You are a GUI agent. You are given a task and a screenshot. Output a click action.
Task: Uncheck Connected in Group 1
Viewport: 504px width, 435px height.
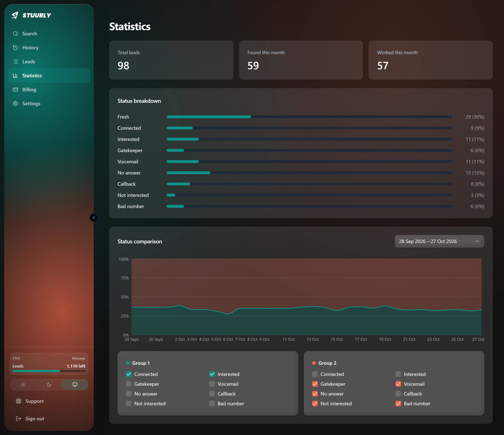click(x=129, y=374)
